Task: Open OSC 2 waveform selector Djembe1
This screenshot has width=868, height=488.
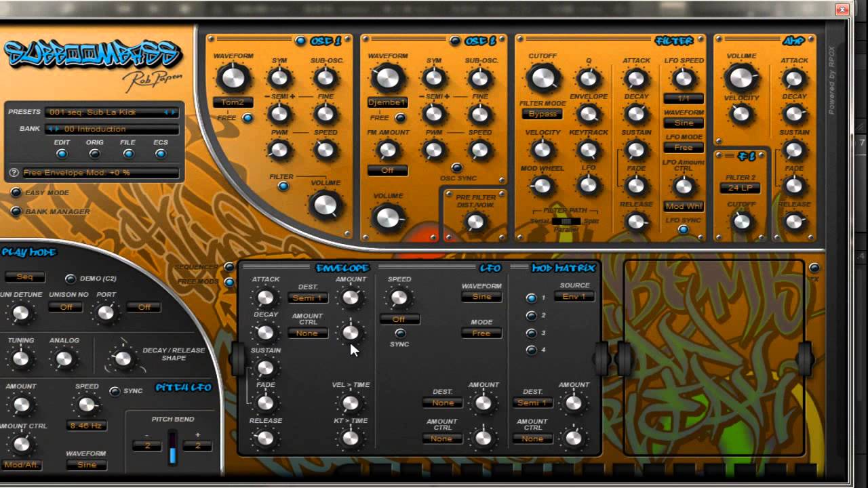Action: (387, 102)
